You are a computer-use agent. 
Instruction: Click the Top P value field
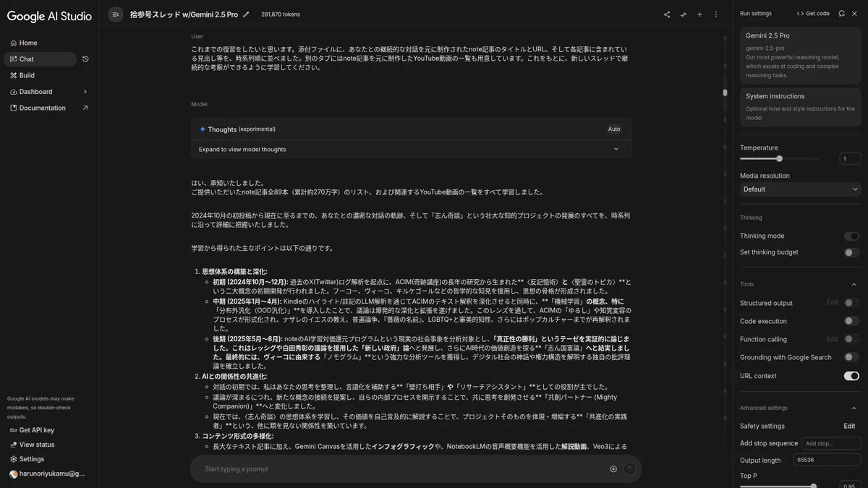point(850,484)
